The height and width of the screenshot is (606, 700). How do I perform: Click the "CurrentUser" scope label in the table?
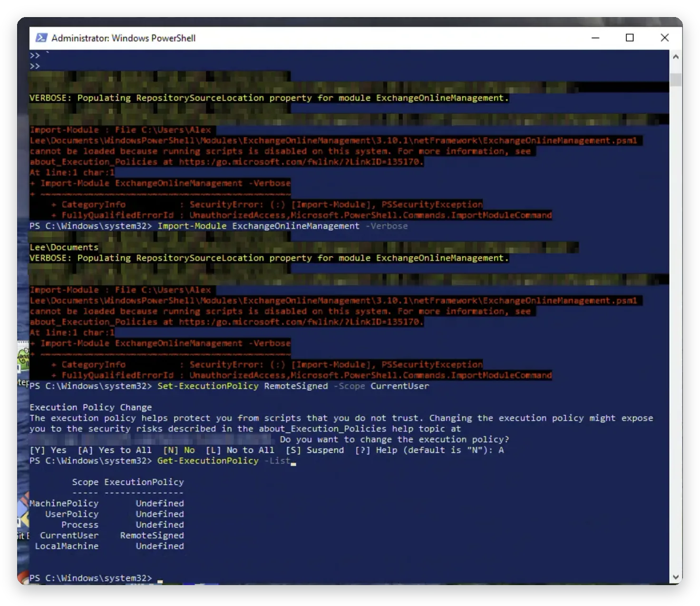pyautogui.click(x=69, y=535)
